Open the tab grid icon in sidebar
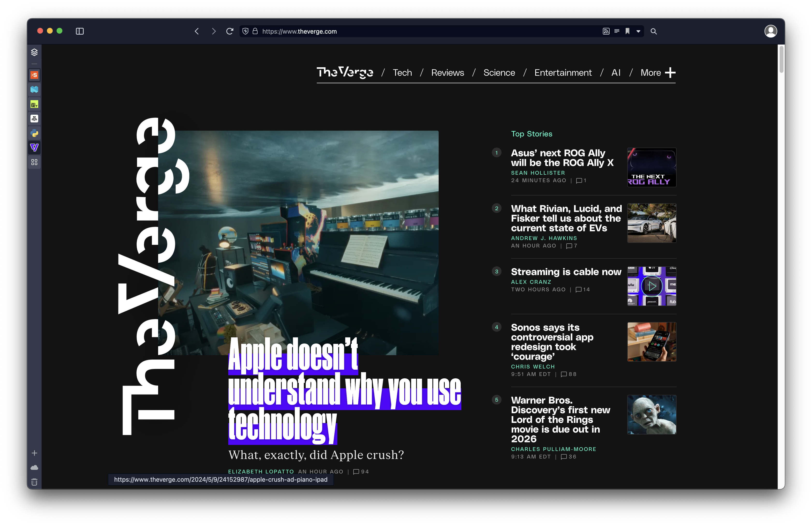Image resolution: width=812 pixels, height=525 pixels. pos(34,162)
